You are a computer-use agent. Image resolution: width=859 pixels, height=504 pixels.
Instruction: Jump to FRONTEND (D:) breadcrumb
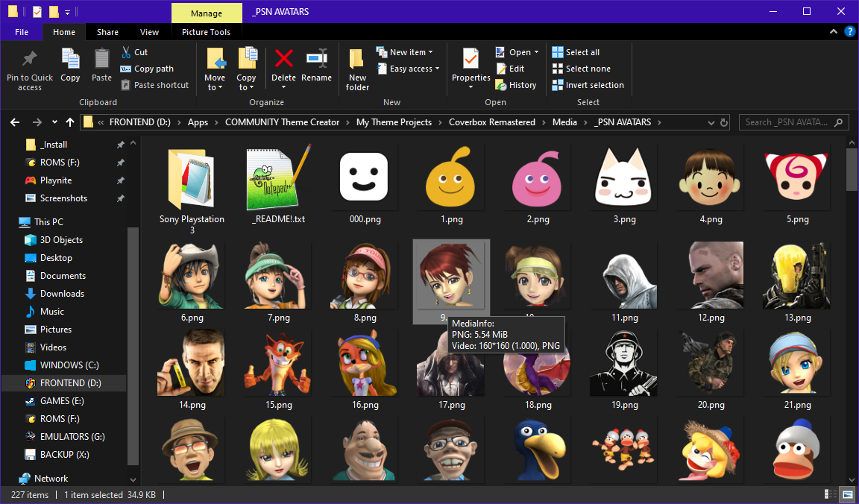[140, 122]
